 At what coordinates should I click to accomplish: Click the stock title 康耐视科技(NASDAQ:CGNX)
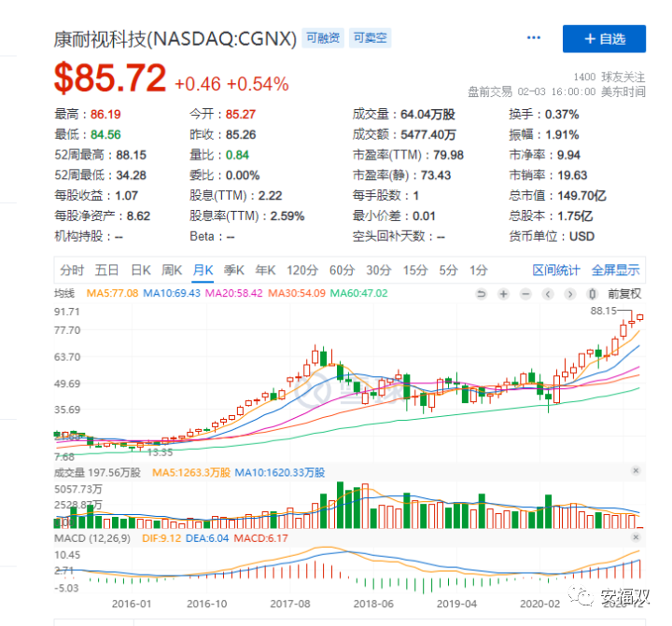click(x=175, y=39)
